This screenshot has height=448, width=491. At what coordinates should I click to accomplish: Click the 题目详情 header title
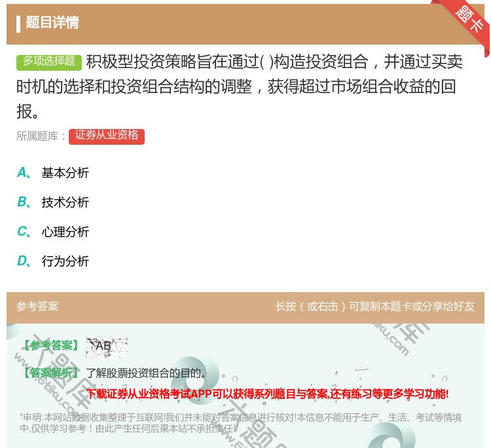52,22
